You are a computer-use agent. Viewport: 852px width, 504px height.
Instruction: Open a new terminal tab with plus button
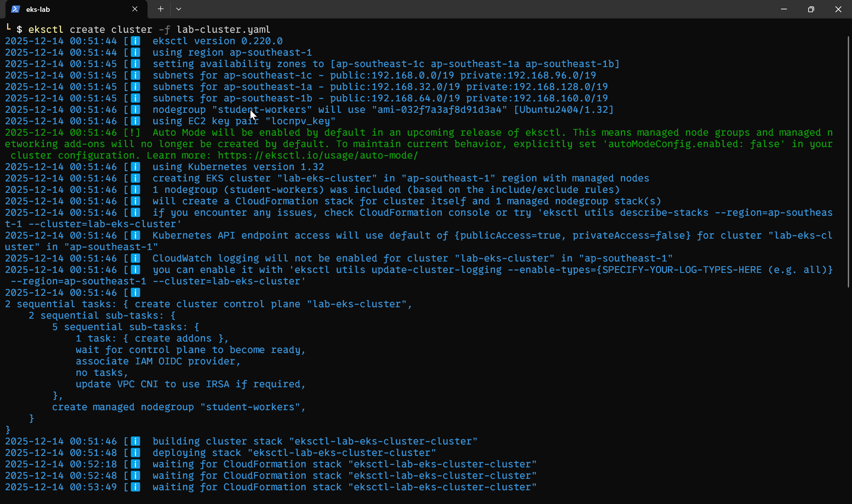click(x=161, y=9)
